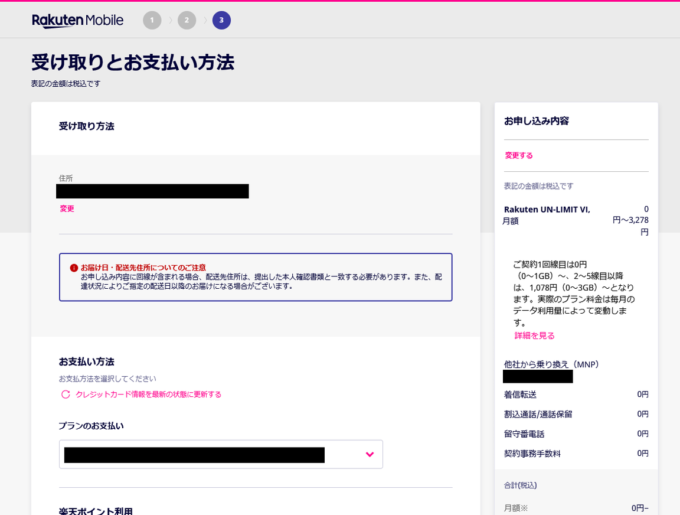This screenshot has width=680, height=515.
Task: Open the プランのお支払い payment dropdown
Action: coord(221,454)
